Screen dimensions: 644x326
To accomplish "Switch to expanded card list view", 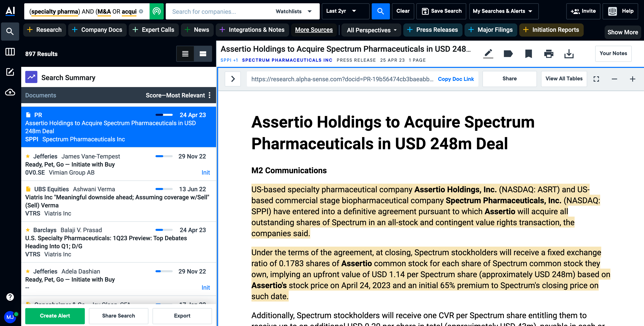I will point(203,54).
